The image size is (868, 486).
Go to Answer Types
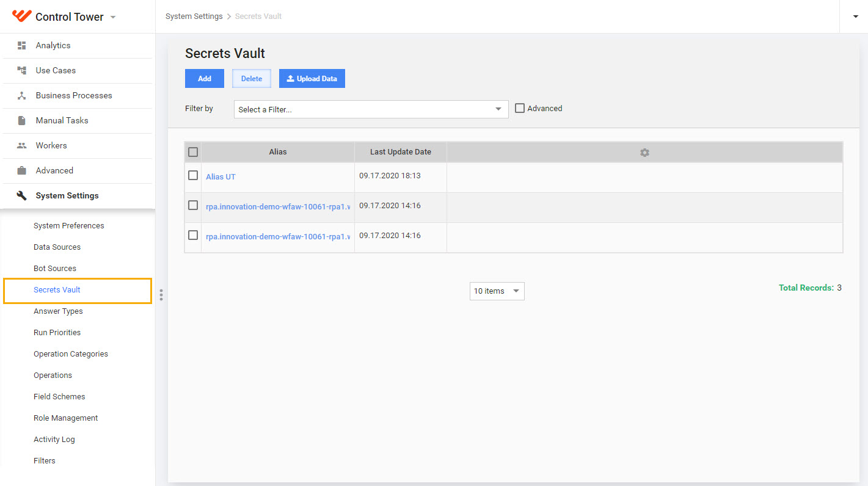[58, 311]
